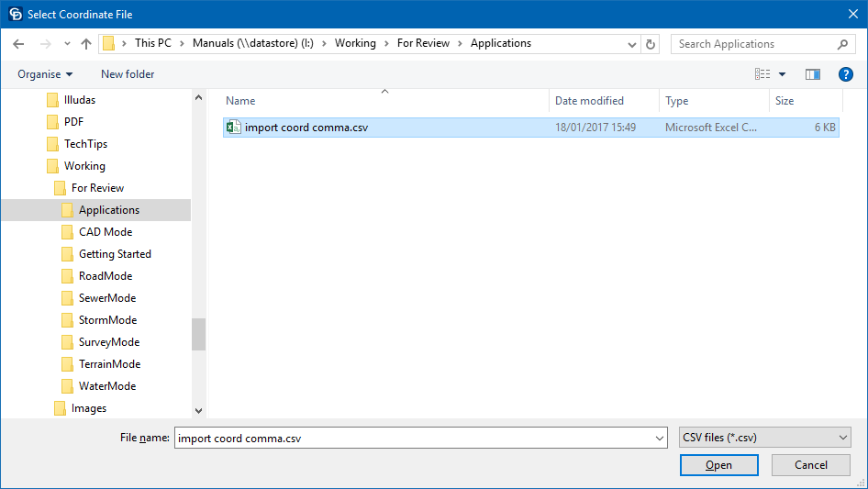The image size is (868, 489).
Task: Click the Up one level arrow
Action: point(86,44)
